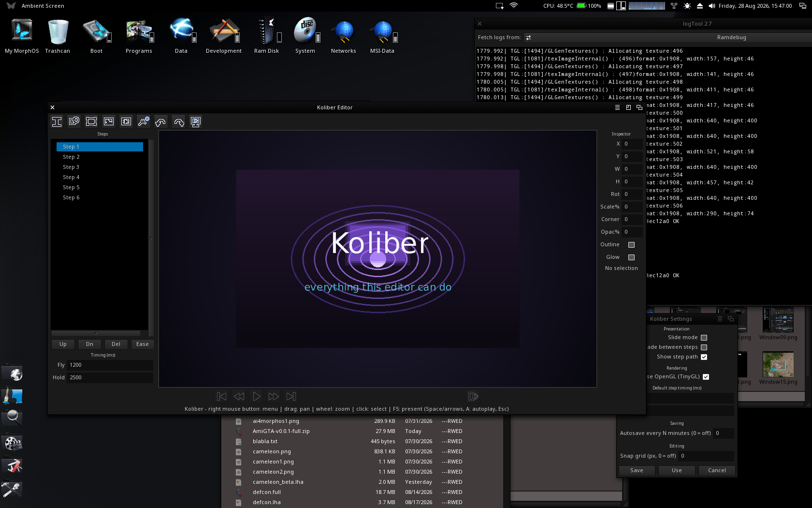Click the Fly timing input field
812x508 pixels.
[110, 365]
